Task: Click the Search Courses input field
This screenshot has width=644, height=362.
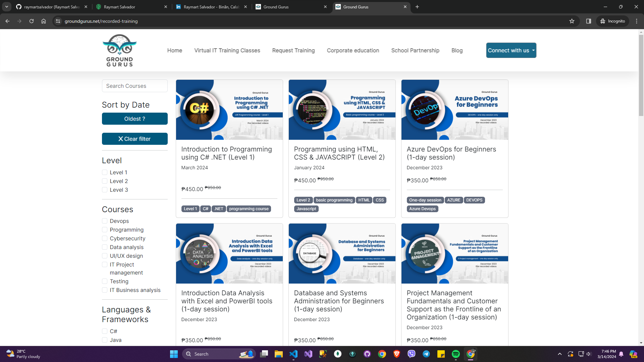Action: 135,86
